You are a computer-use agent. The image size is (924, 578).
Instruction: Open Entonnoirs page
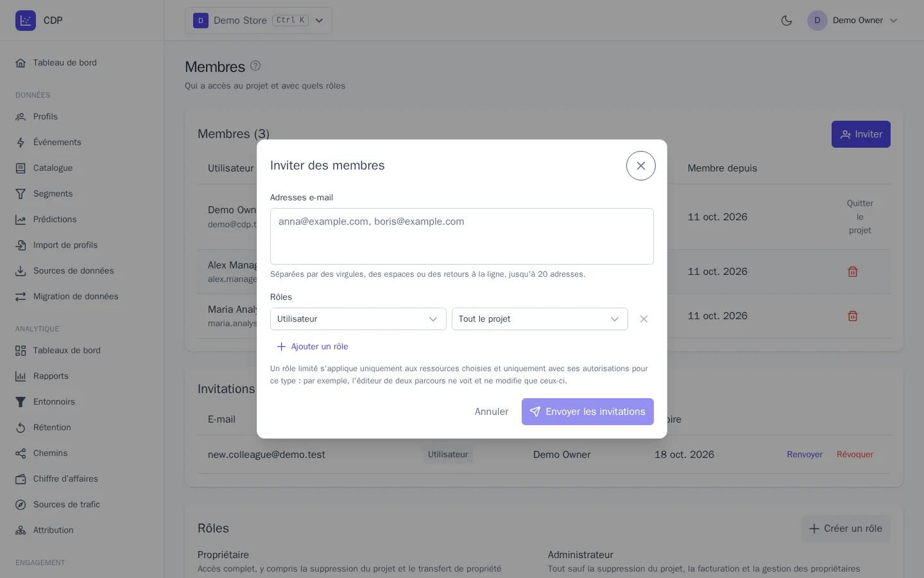click(x=81, y=402)
